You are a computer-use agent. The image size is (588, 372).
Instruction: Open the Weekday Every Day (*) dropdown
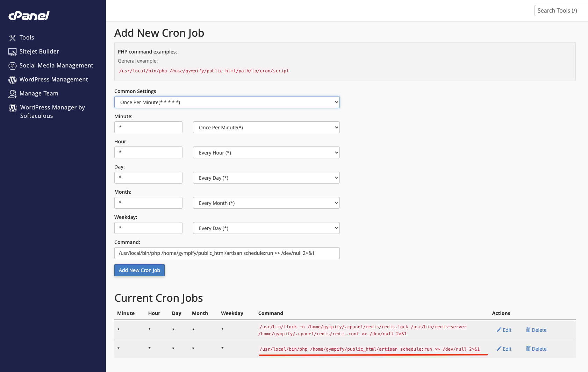[266, 228]
